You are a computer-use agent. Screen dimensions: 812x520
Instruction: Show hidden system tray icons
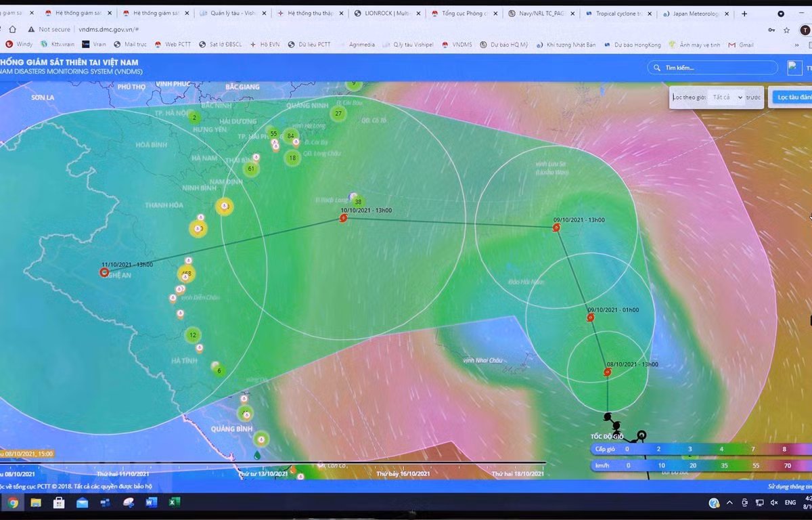tap(729, 502)
